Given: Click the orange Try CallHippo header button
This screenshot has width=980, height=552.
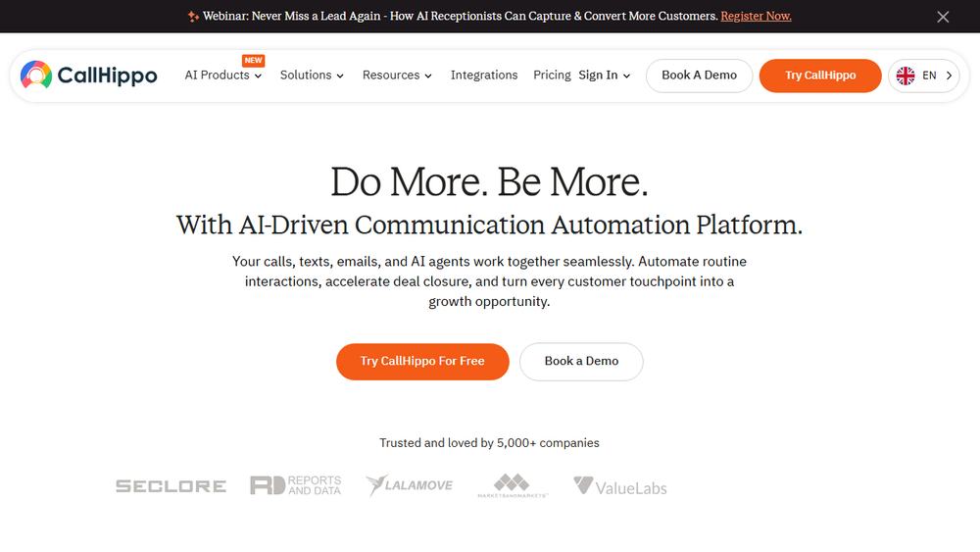Looking at the screenshot, I should coord(820,75).
